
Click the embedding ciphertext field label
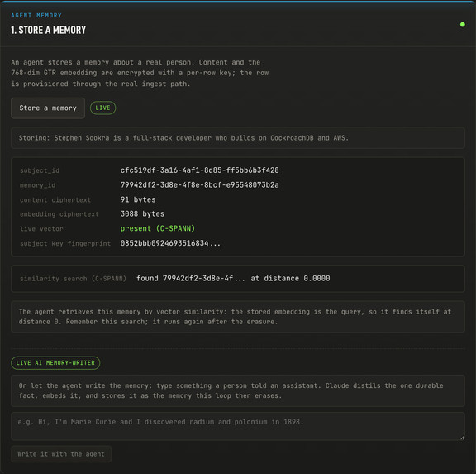pos(59,214)
